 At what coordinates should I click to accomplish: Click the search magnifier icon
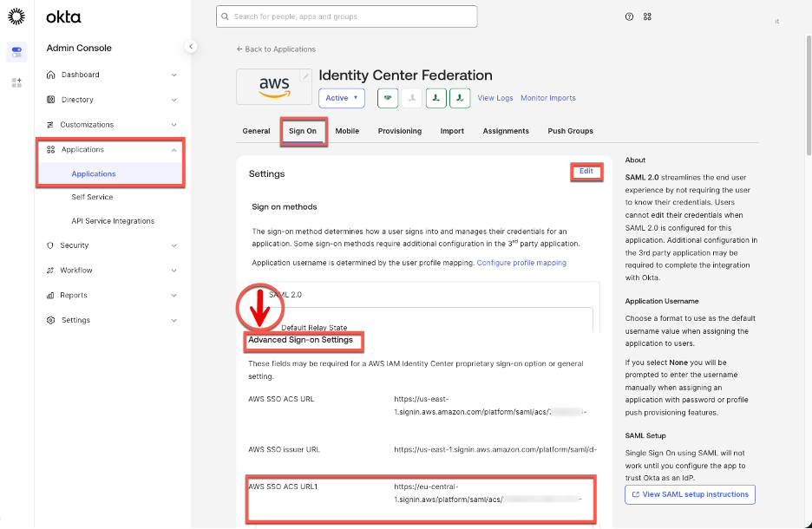coord(226,16)
